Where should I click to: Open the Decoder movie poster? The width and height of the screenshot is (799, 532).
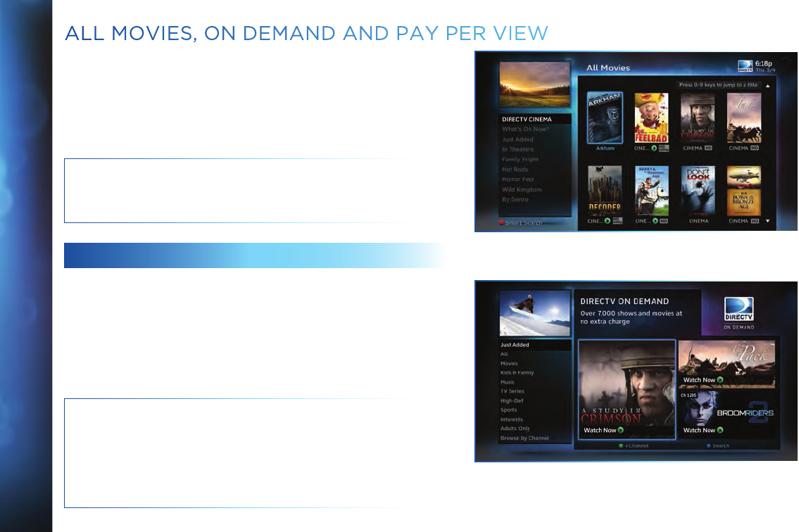pyautogui.click(x=605, y=191)
